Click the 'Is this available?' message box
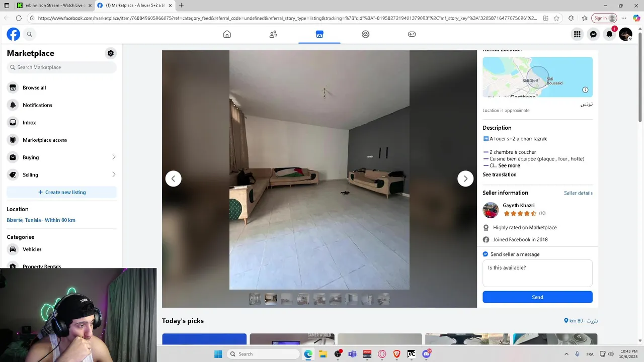This screenshot has height=362, width=644. click(x=537, y=273)
